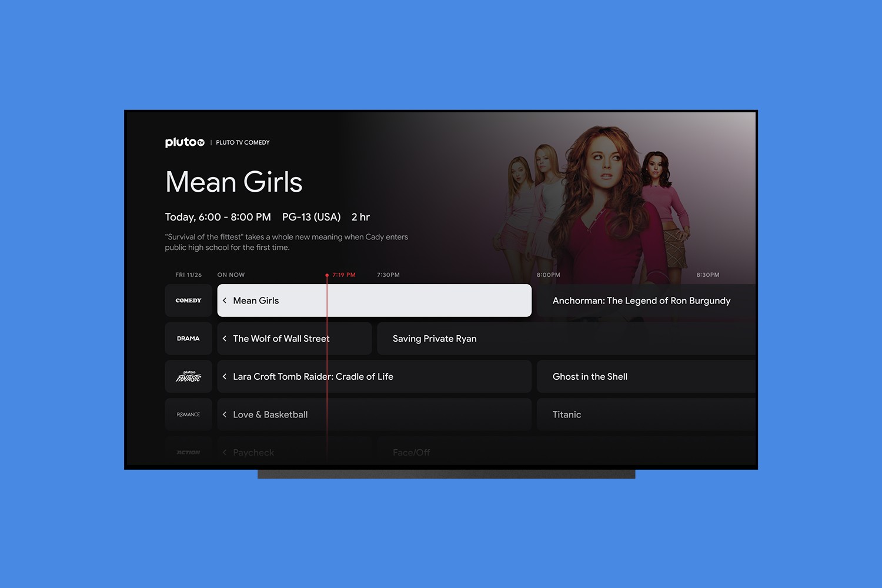Click the chevron beside Lara Croft Tomb Raider
This screenshot has width=882, height=588.
click(225, 376)
